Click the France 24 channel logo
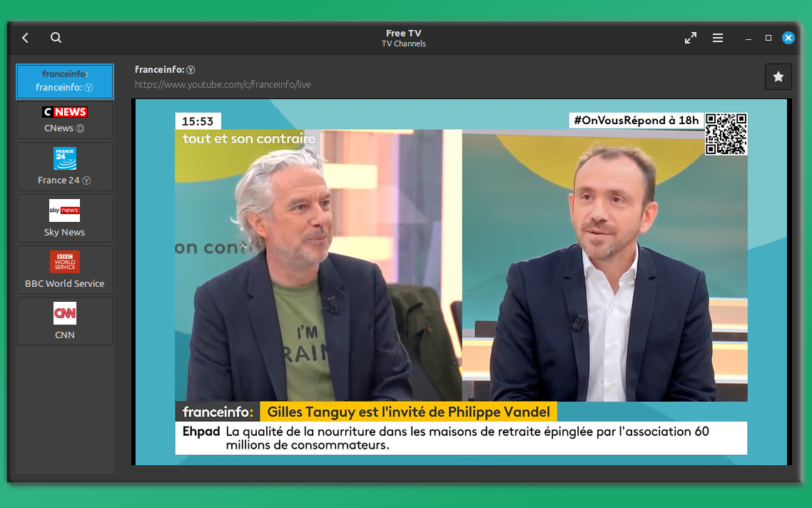Screen dimensions: 812x508 click(x=65, y=158)
